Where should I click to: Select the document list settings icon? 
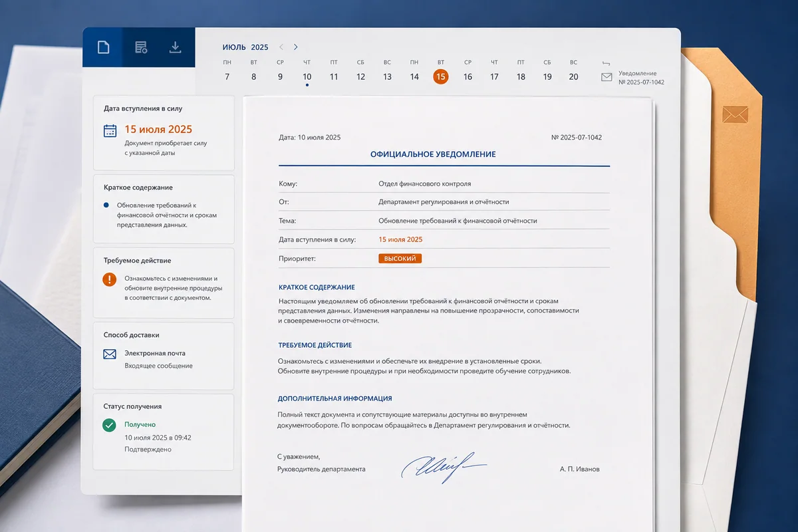point(141,47)
